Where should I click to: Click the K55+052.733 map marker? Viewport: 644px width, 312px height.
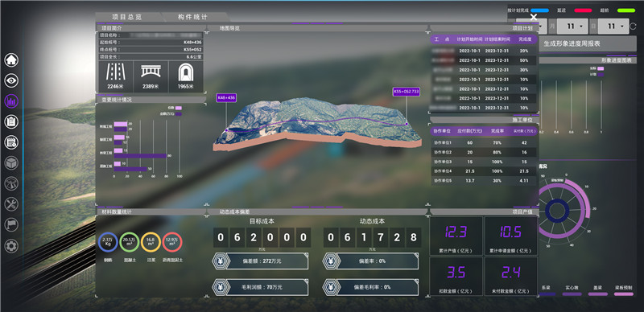pos(407,92)
